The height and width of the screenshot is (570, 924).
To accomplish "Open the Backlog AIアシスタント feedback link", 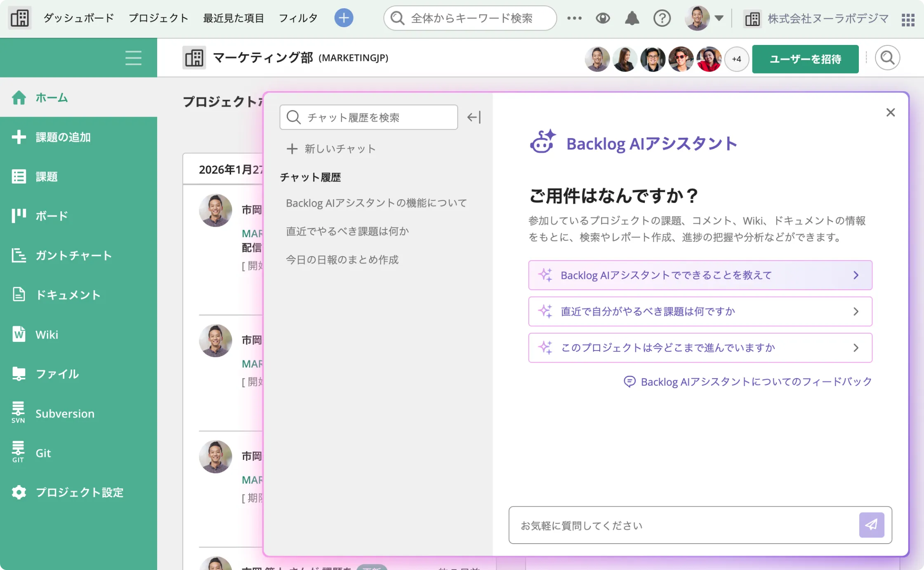I will coord(755,382).
